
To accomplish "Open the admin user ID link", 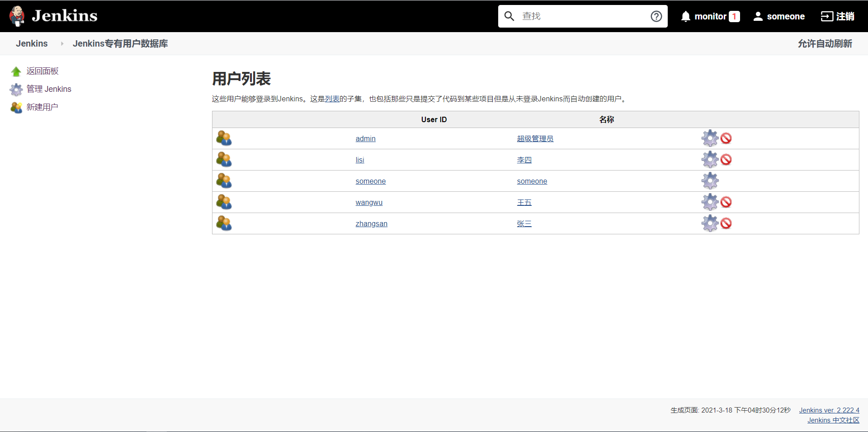I will [x=365, y=138].
